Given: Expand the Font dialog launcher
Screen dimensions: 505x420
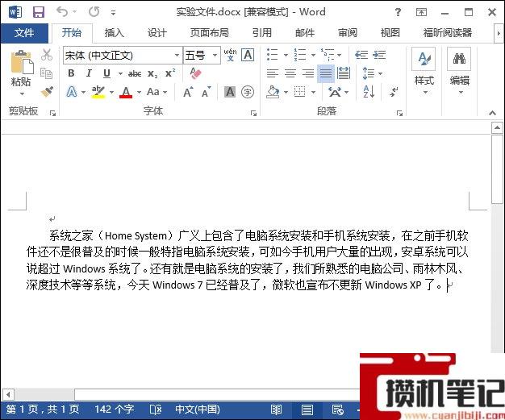Looking at the screenshot, I should [x=254, y=114].
